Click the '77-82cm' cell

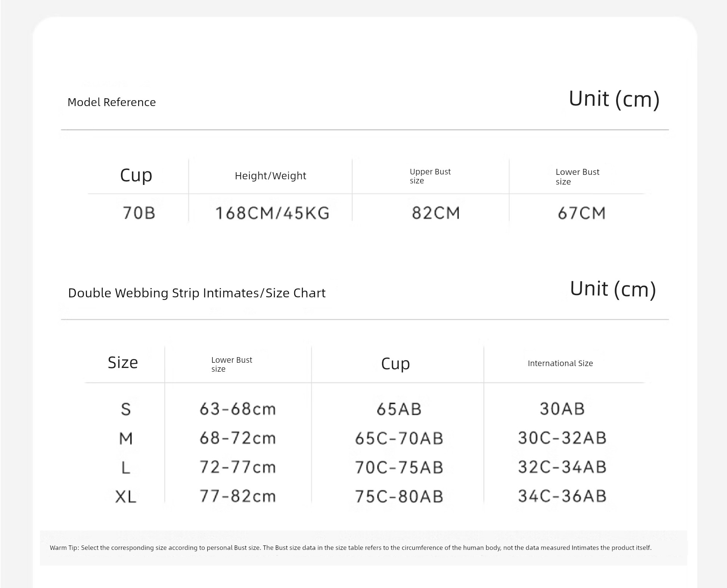pyautogui.click(x=238, y=496)
